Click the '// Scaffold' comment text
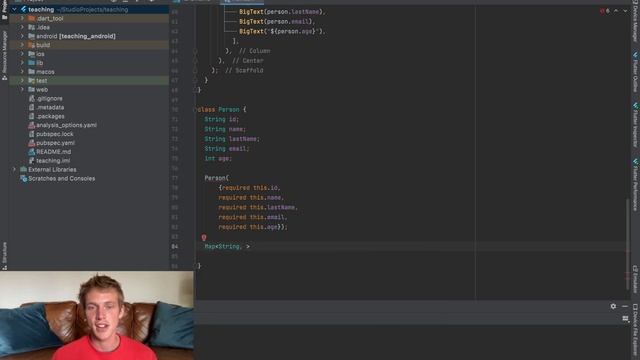This screenshot has height=360, width=640. (x=244, y=70)
